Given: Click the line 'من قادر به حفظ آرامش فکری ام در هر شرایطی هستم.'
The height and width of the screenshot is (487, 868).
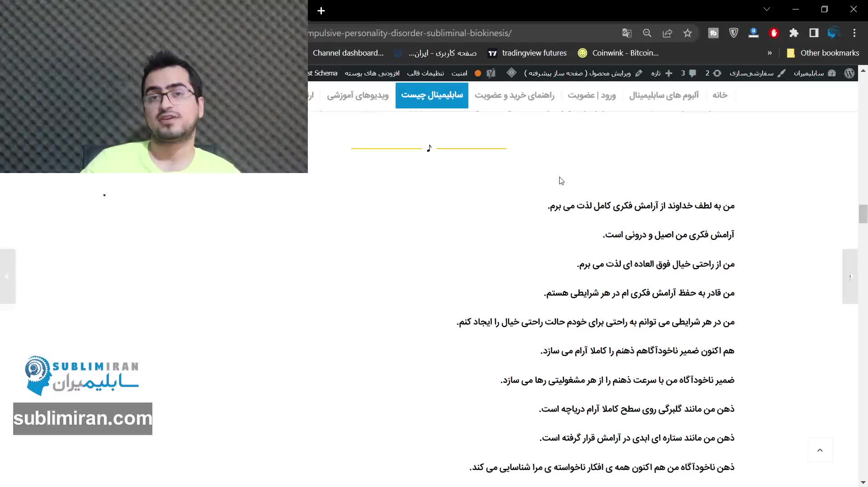Looking at the screenshot, I should (639, 293).
